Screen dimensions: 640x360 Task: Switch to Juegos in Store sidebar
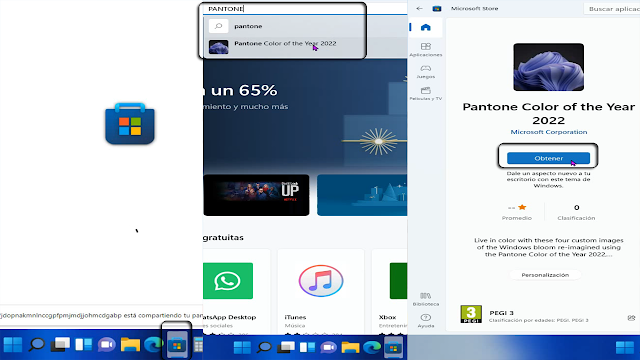point(426,71)
